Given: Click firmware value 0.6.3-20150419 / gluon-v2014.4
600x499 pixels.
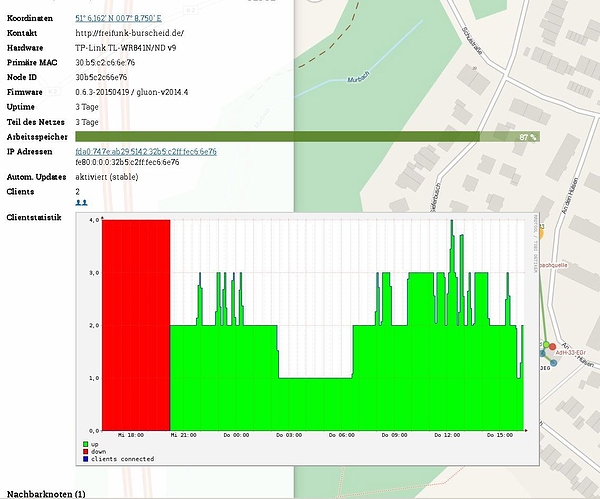Looking at the screenshot, I should point(132,92).
